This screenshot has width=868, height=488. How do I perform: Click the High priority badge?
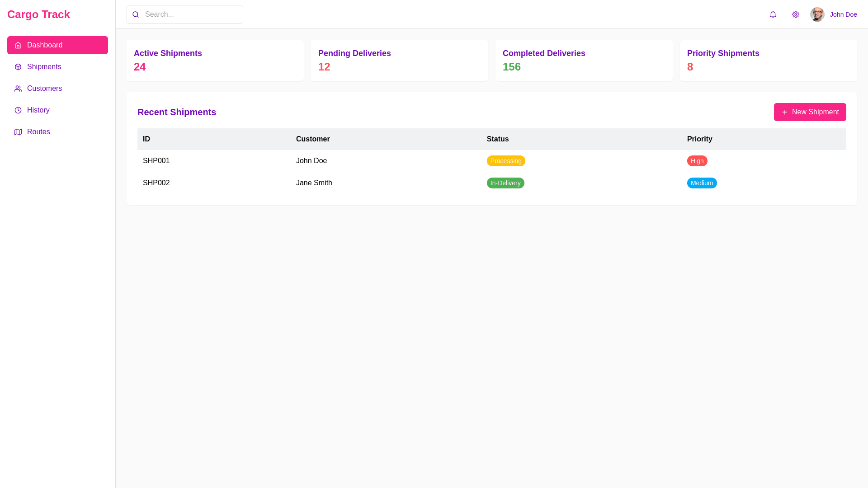[x=697, y=161]
